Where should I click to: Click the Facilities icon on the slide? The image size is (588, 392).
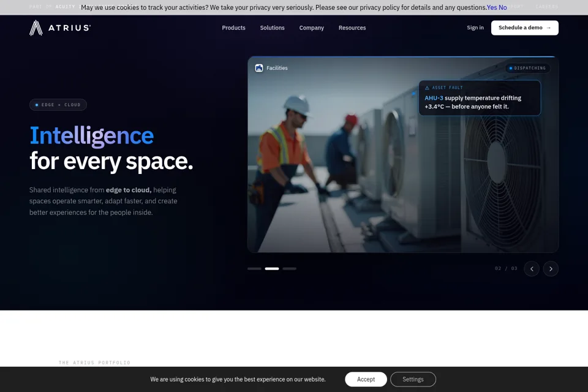[x=258, y=68]
